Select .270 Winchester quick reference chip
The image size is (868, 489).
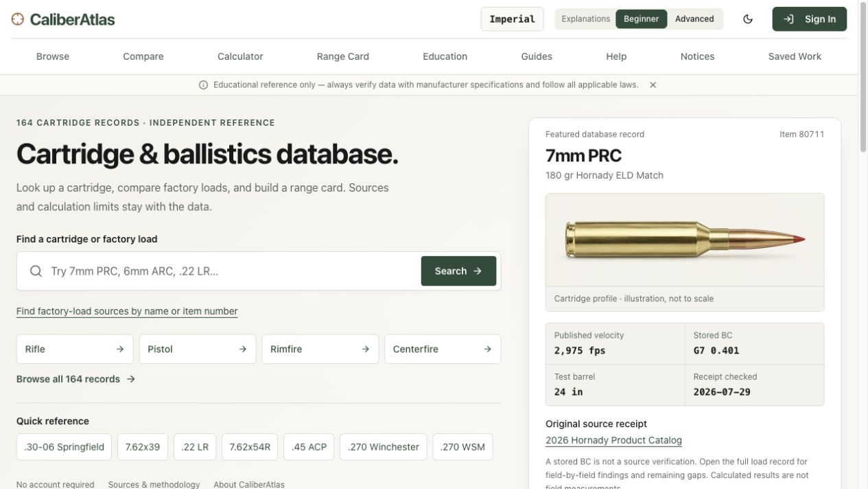[384, 447]
